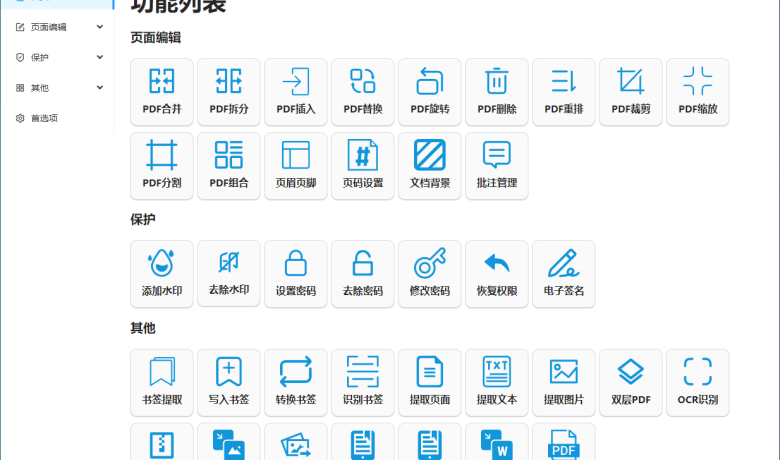Image resolution: width=780 pixels, height=460 pixels.
Task: Open the PDF重排 reorder tool
Action: pyautogui.click(x=564, y=92)
